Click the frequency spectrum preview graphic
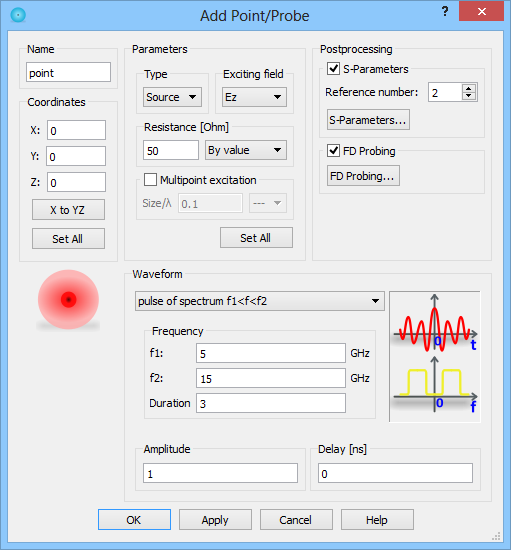 (x=435, y=386)
